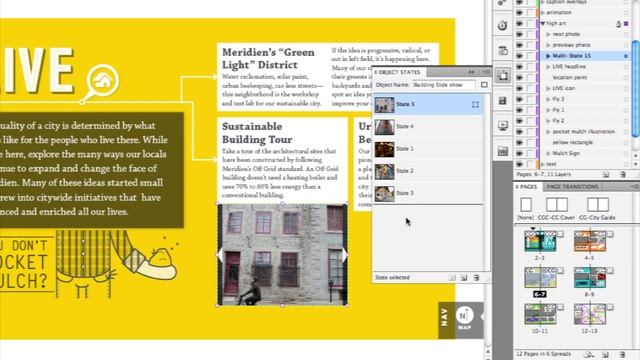The image size is (640, 360).
Task: Select State 1 in Object States
Action: (428, 149)
